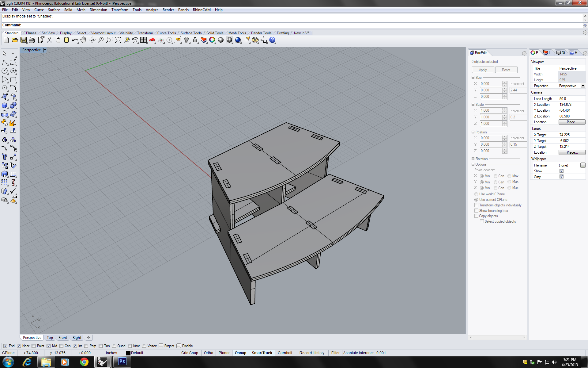Click the Reset button in BoxEdit
588x368 pixels.
(x=506, y=70)
